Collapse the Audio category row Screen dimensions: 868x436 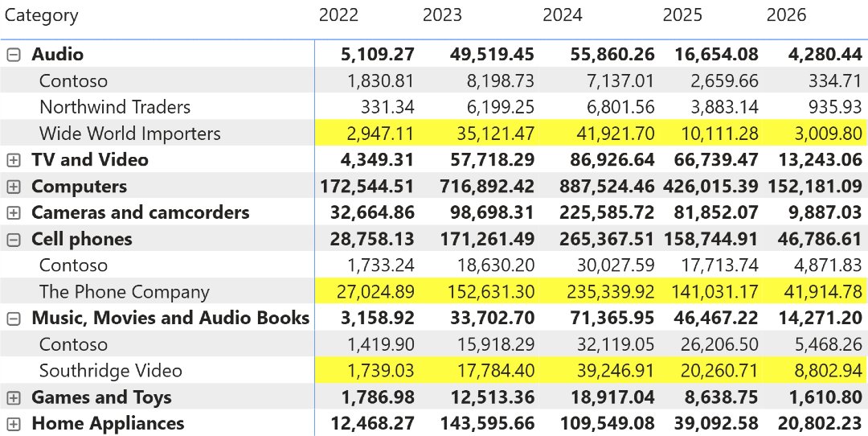[14, 54]
